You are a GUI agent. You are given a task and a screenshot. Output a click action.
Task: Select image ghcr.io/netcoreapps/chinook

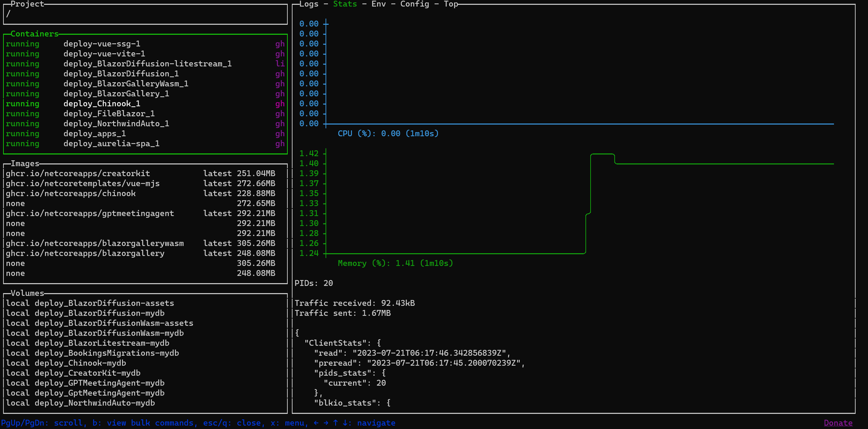point(71,194)
